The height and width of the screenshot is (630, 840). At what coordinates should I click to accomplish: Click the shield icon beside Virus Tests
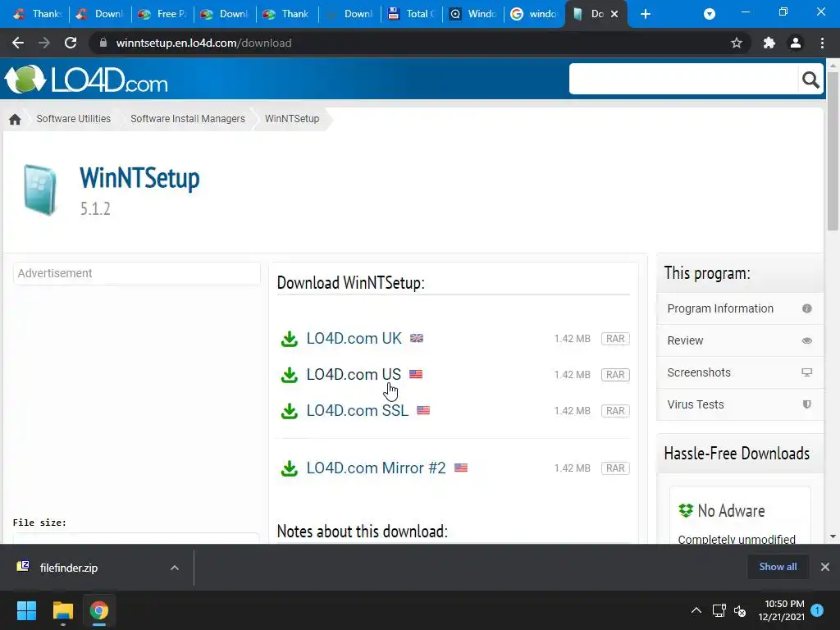[x=807, y=404]
